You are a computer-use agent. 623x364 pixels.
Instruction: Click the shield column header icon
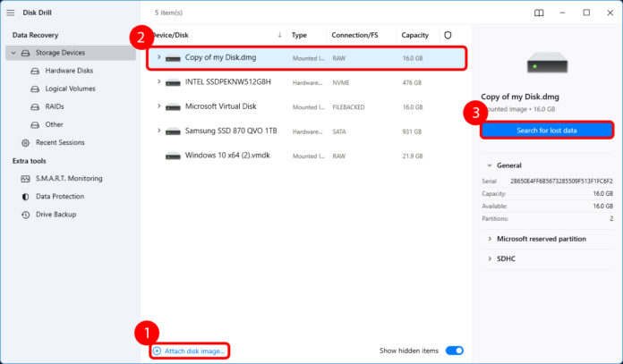(448, 36)
